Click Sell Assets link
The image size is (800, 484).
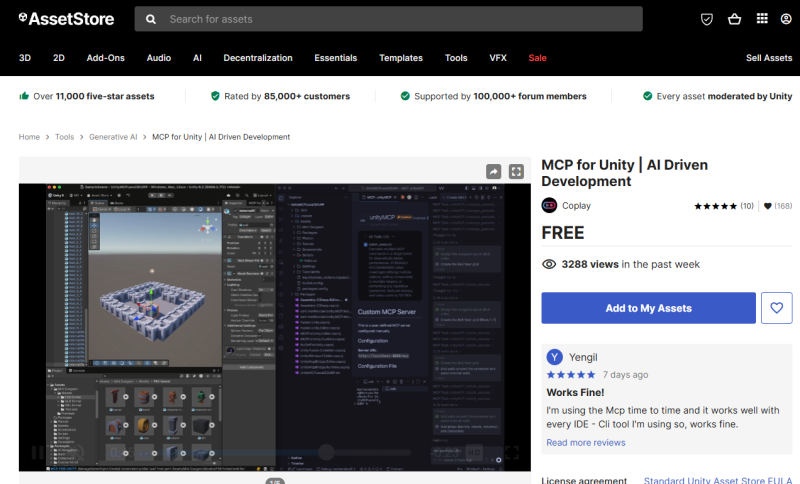point(769,58)
